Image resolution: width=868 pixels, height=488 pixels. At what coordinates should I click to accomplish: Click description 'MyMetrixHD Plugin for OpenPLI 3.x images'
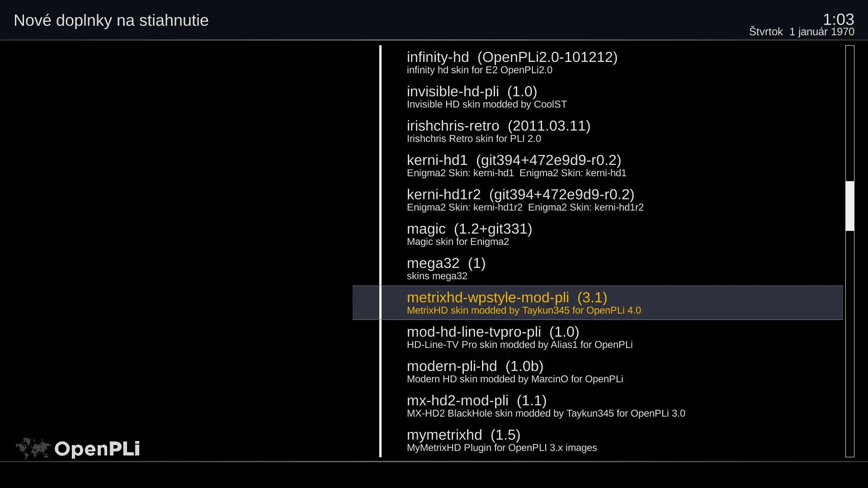502,448
